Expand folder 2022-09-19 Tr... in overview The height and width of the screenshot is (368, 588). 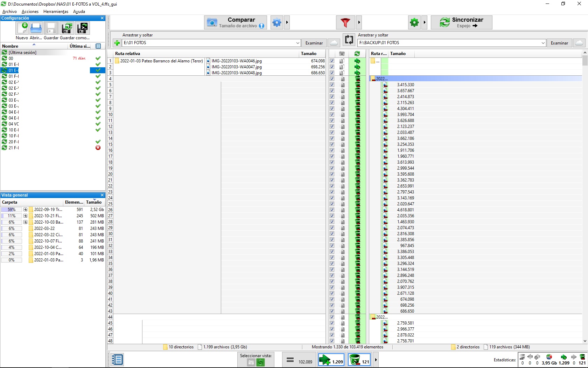click(25, 210)
